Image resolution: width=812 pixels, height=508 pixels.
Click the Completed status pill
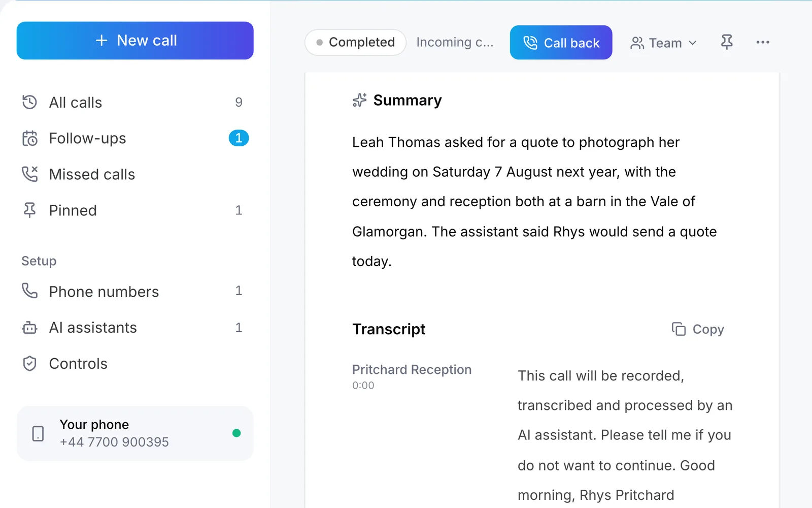(x=355, y=42)
